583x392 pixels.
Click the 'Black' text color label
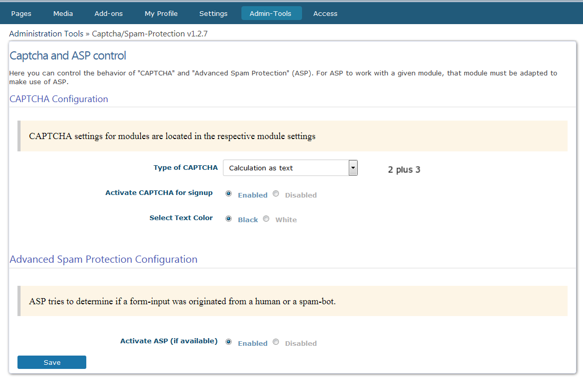coord(248,220)
